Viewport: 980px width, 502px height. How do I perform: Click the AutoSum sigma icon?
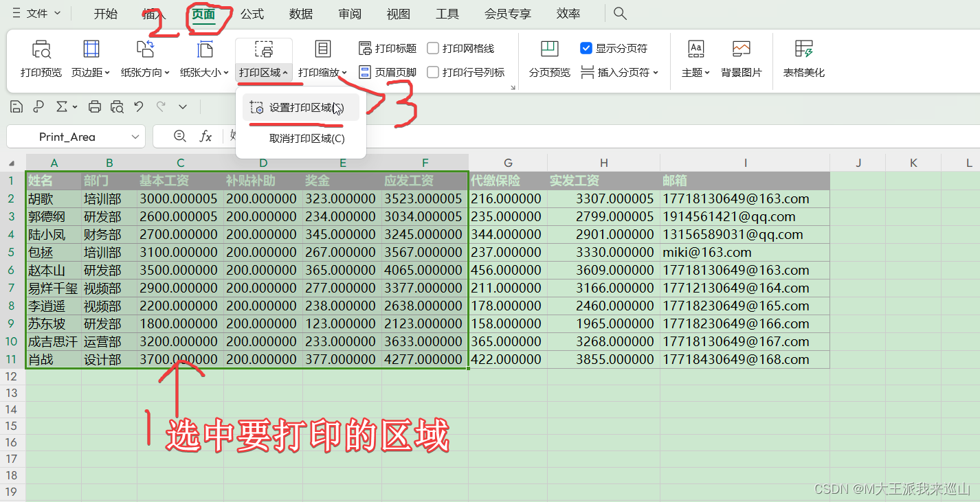(x=61, y=106)
